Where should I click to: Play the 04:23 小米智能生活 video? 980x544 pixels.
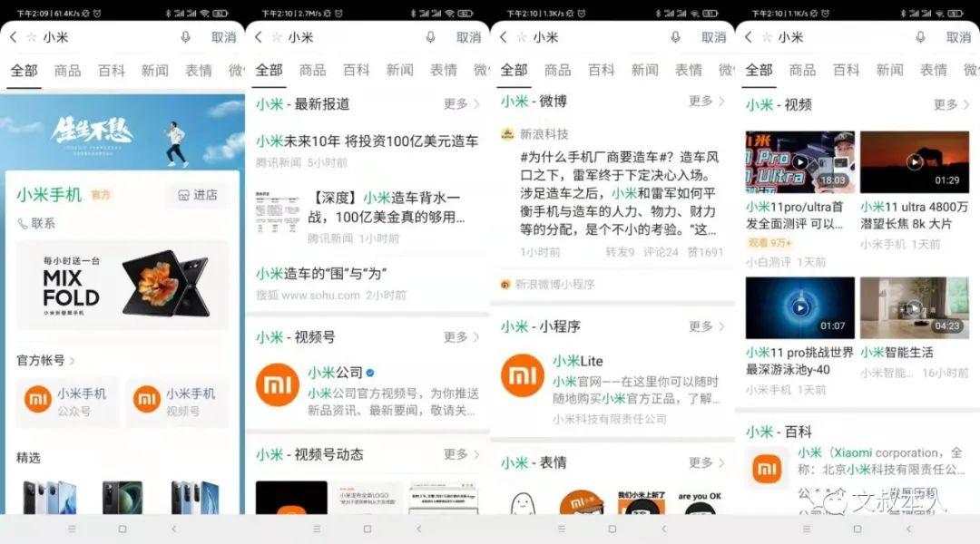(915, 308)
